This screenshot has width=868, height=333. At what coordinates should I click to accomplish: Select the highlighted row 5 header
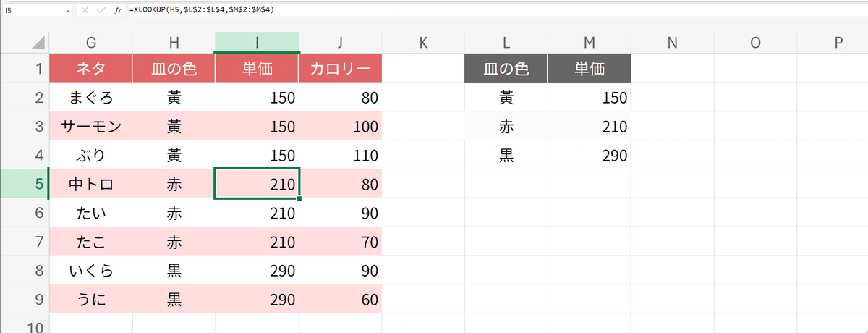point(24,185)
